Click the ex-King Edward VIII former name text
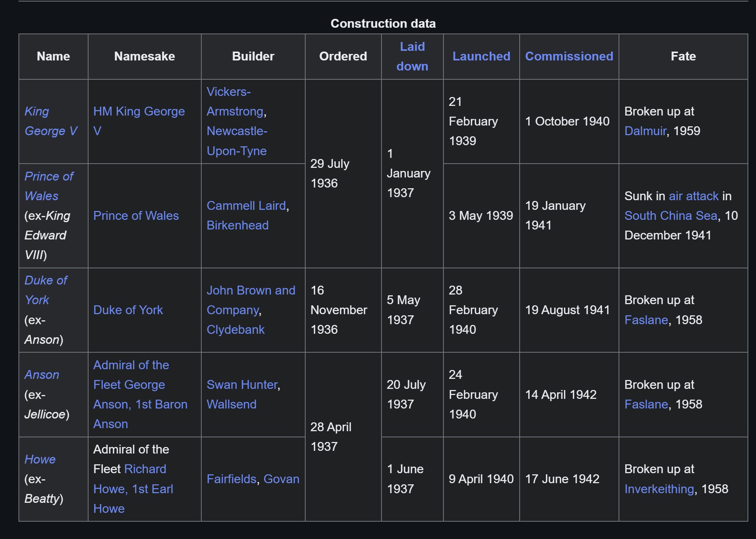Screen dimensions: 756x539 point(47,236)
